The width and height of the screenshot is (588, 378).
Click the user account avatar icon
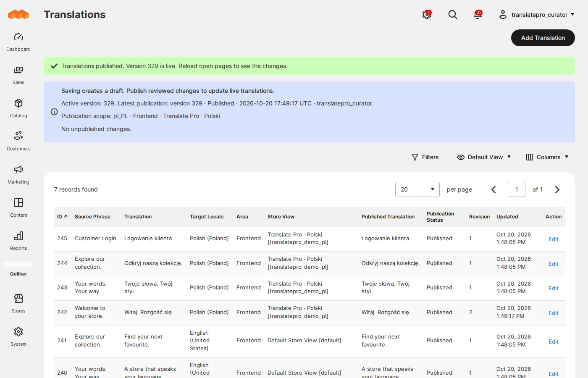pyautogui.click(x=503, y=15)
